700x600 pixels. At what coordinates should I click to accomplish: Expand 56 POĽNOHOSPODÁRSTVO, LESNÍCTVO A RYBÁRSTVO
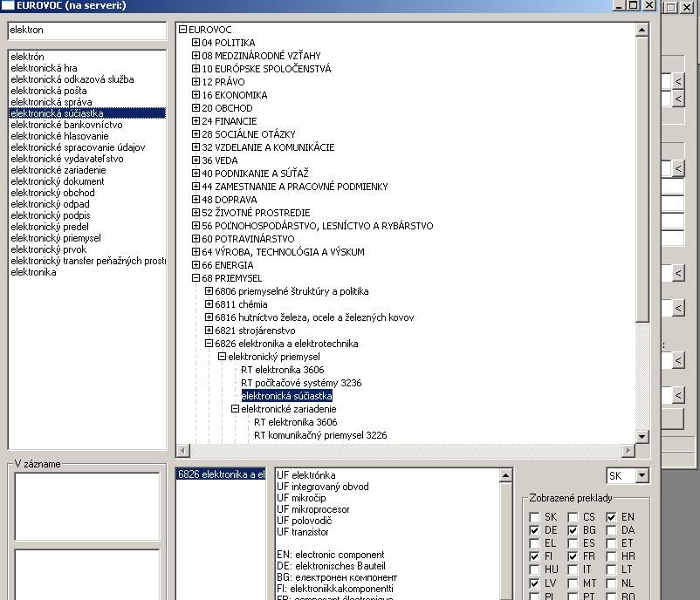[x=196, y=226]
